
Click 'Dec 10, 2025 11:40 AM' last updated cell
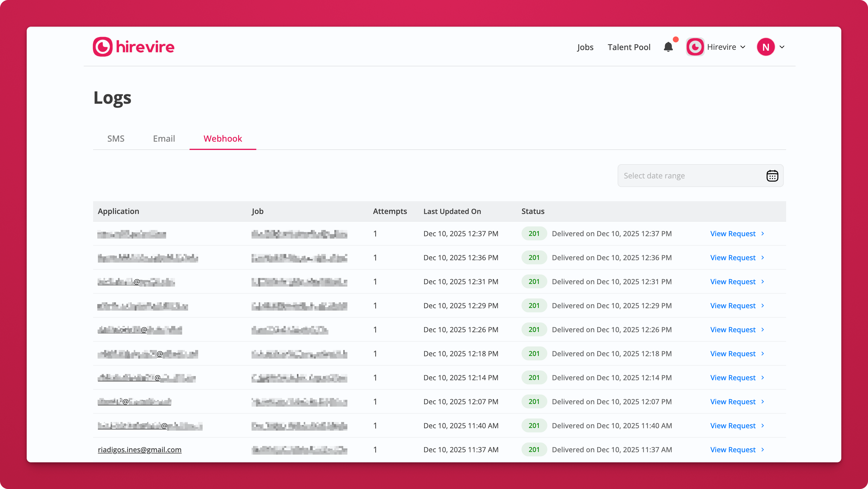pyautogui.click(x=461, y=426)
